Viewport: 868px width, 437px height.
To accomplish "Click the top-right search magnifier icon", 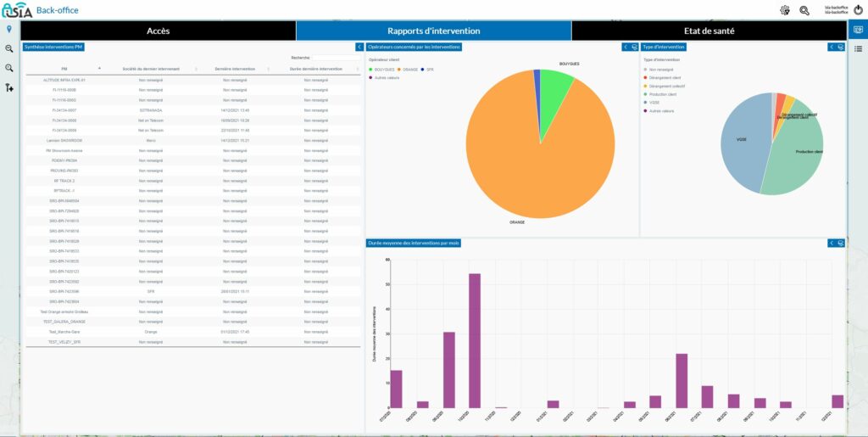I will 804,10.
